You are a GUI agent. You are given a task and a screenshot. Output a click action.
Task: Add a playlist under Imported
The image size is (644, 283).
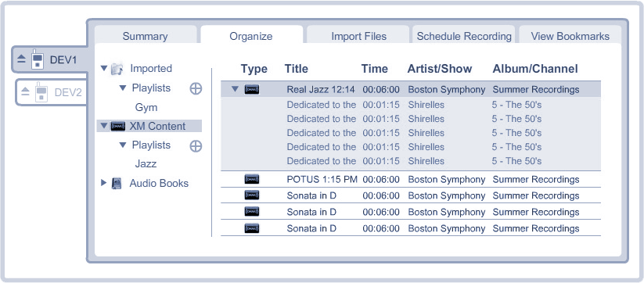pos(196,88)
